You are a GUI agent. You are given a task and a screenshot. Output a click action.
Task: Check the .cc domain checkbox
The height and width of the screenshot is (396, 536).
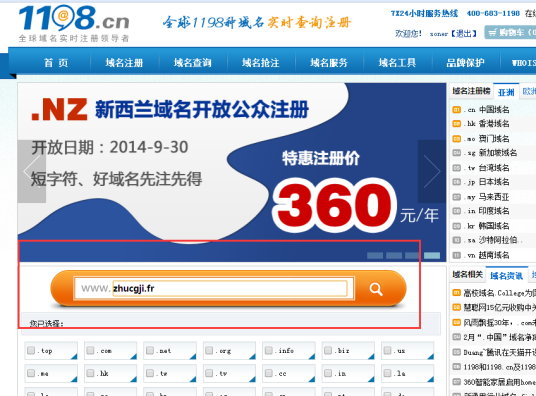[269, 373]
